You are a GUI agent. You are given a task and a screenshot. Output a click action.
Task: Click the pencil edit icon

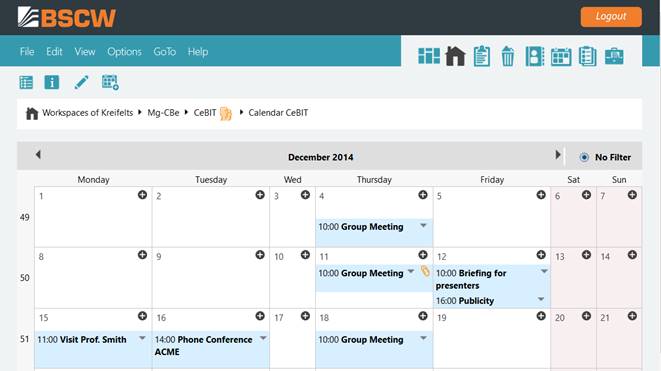coord(81,82)
